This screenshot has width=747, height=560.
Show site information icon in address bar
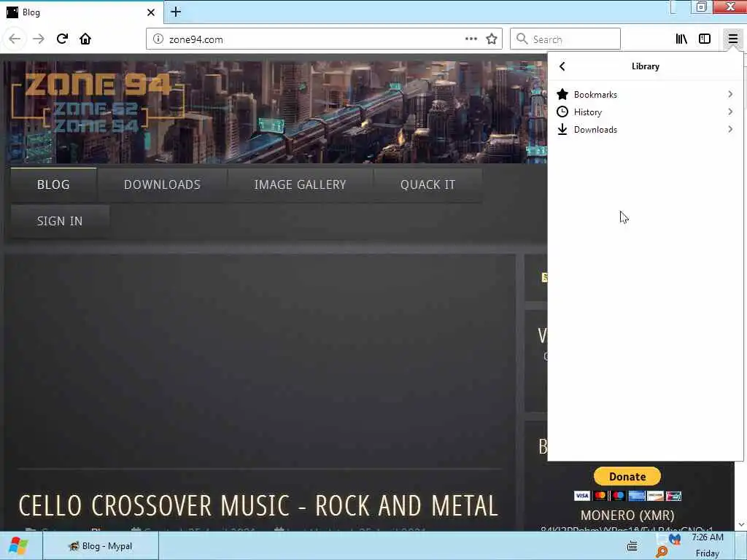(x=158, y=39)
